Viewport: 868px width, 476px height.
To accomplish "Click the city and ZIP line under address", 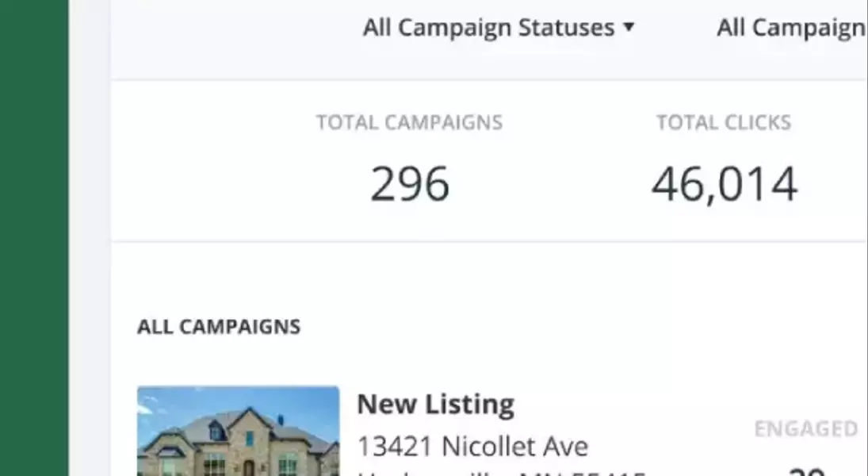I will pos(501,471).
